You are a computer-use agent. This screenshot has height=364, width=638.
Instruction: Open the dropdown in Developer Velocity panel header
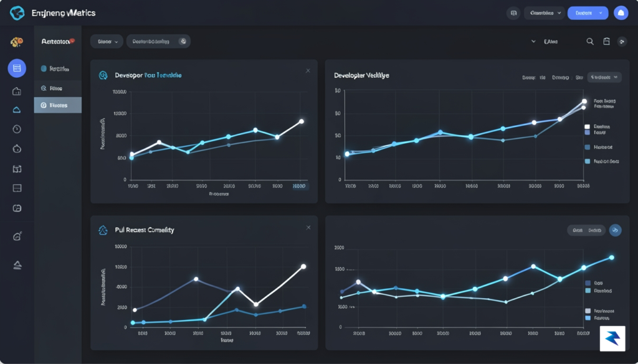pyautogui.click(x=604, y=77)
